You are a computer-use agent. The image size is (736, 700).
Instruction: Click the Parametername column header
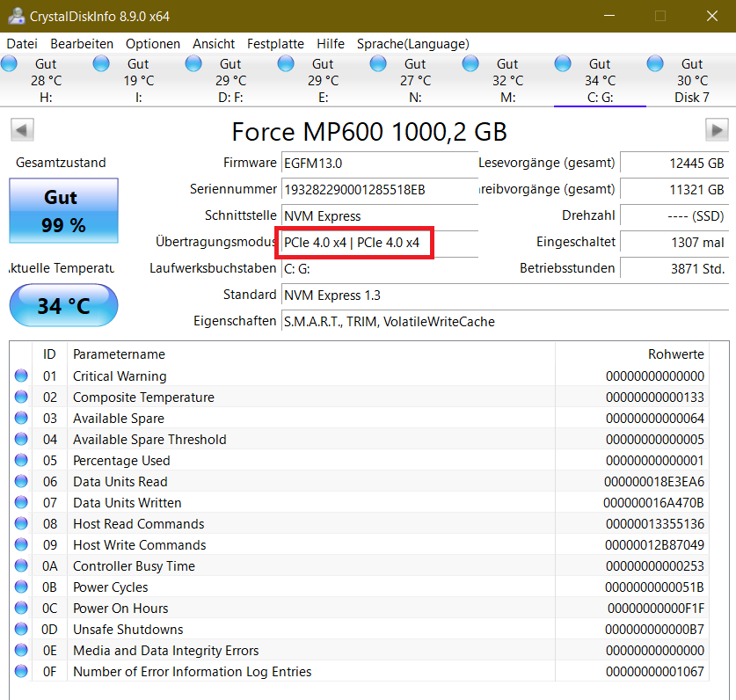coord(311,354)
